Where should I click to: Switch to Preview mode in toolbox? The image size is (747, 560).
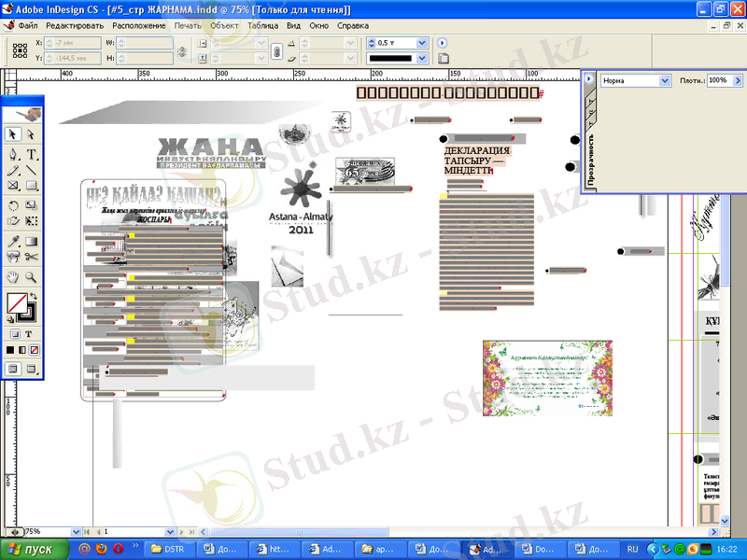[32, 369]
